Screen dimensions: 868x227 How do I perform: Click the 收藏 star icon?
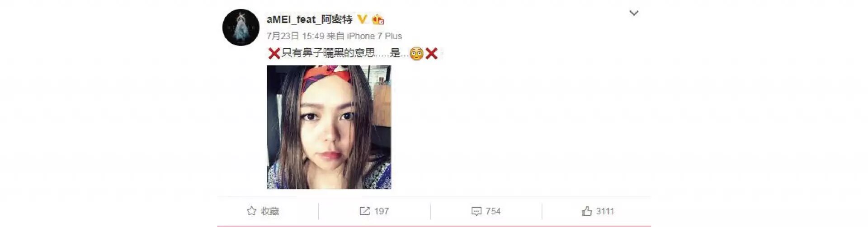point(252,211)
